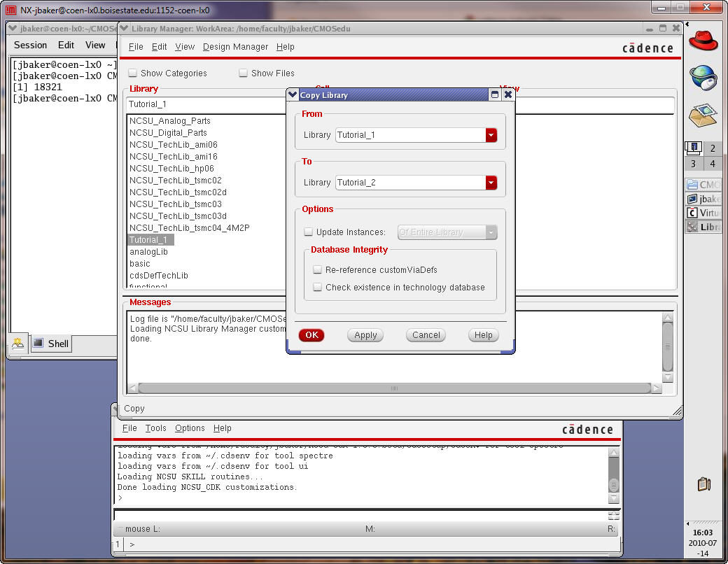Click the clipboard icon in side panel
Image resolution: width=728 pixels, height=564 pixels.
[704, 484]
